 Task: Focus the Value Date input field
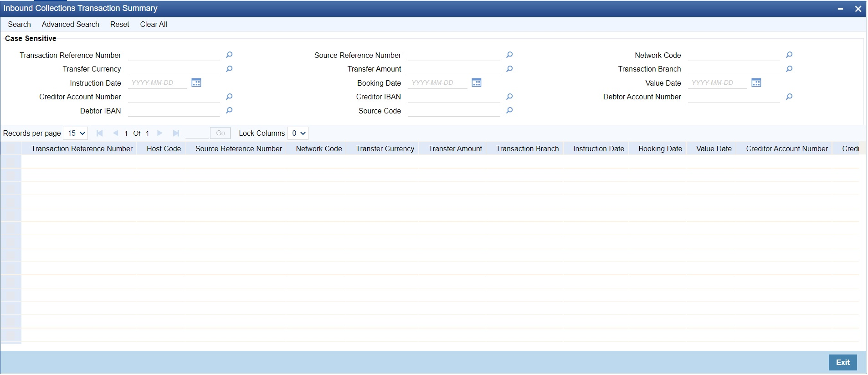[x=718, y=83]
